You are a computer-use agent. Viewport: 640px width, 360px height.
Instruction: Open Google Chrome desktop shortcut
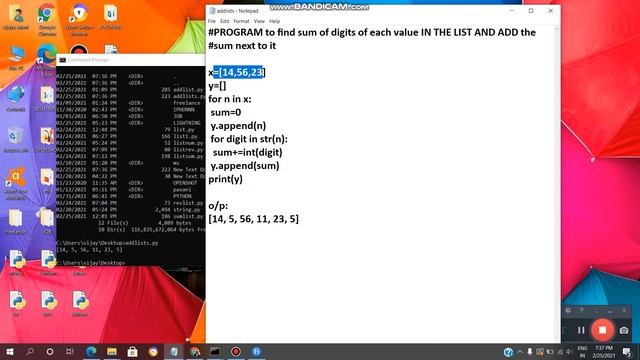47,19
